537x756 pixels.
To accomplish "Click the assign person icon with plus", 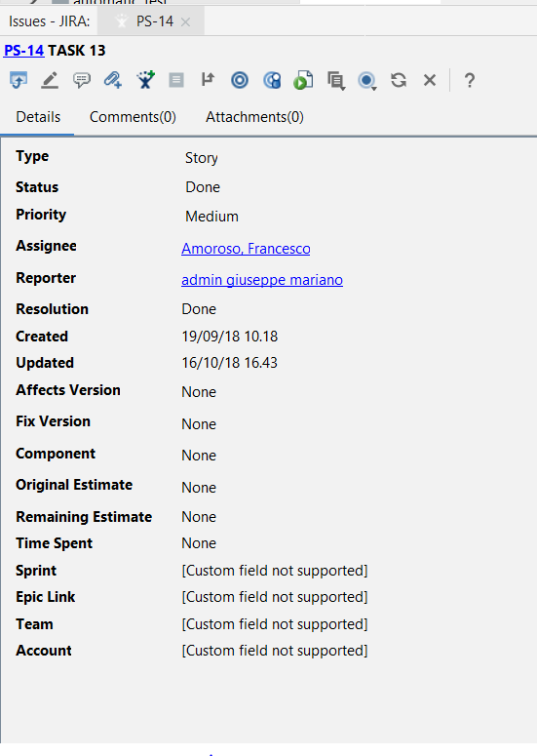I will 145,80.
